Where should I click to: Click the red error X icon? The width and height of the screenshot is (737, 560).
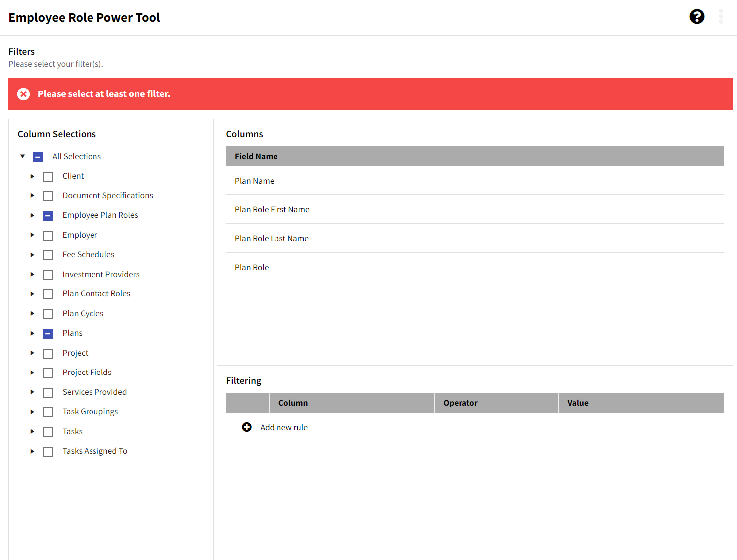pos(23,94)
